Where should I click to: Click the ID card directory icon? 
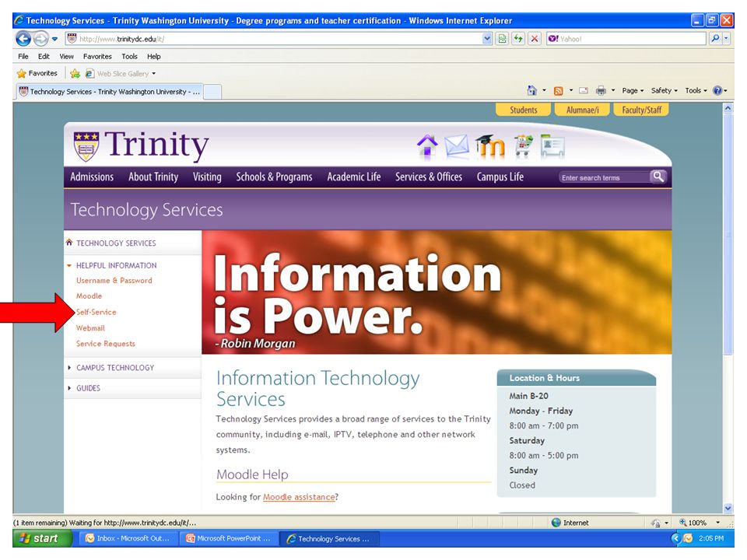[x=552, y=145]
